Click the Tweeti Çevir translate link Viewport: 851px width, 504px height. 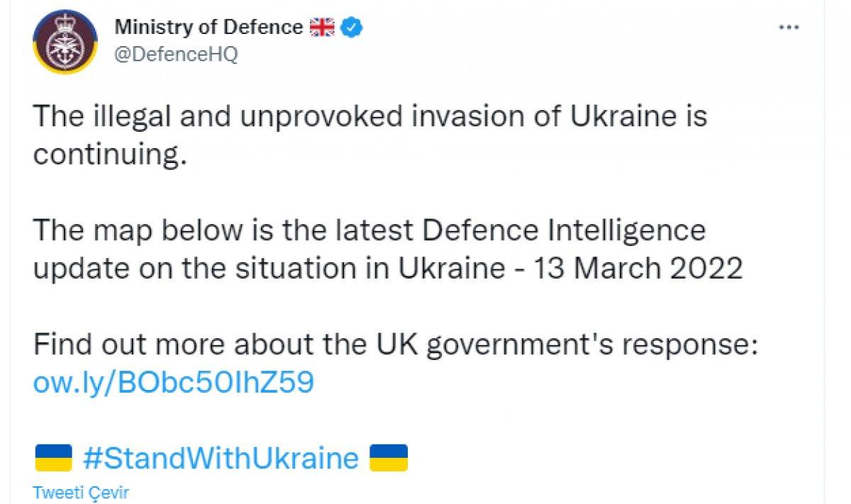point(82,493)
